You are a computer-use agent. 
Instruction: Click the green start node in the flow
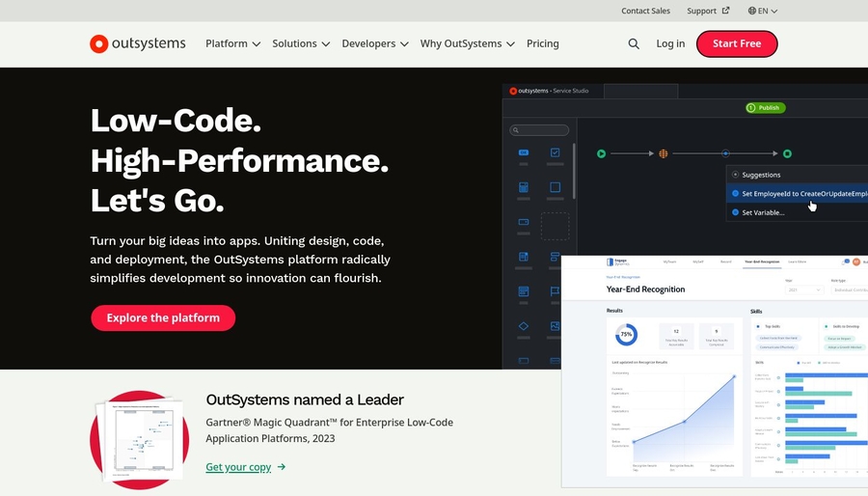coord(601,153)
